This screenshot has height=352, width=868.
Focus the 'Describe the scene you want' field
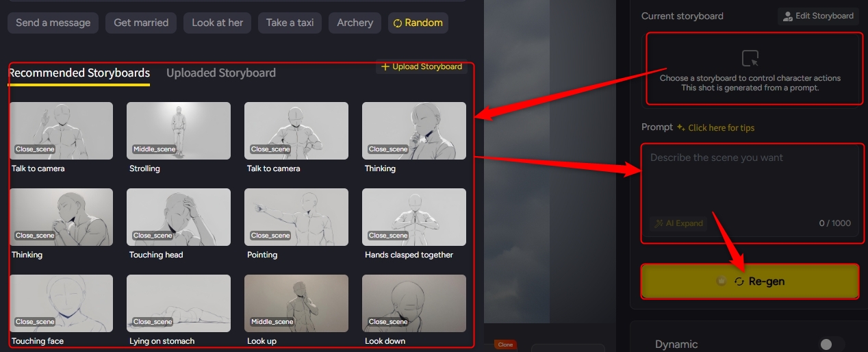click(x=750, y=181)
